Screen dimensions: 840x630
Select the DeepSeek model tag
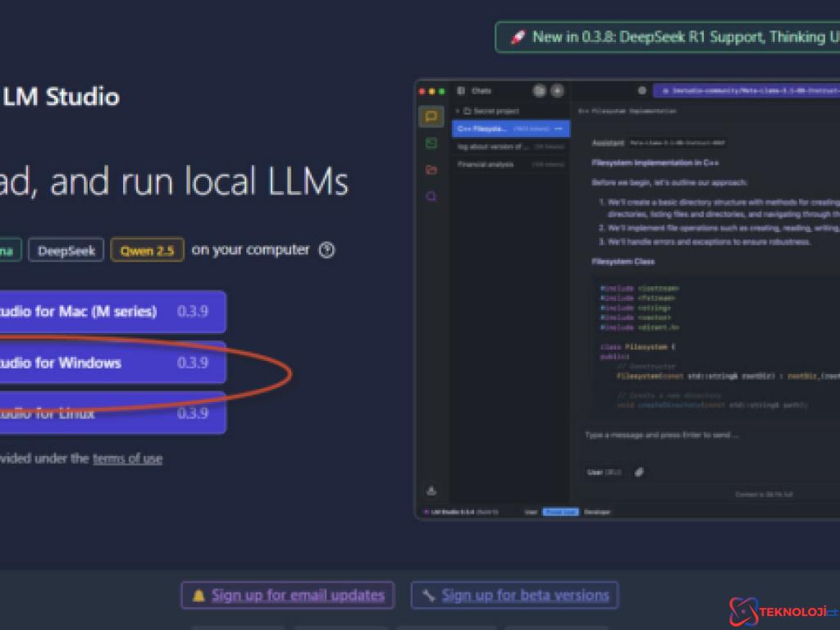pyautogui.click(x=66, y=251)
